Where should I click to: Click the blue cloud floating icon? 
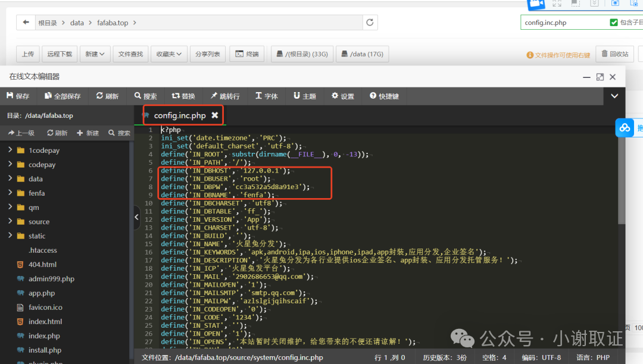coord(625,128)
